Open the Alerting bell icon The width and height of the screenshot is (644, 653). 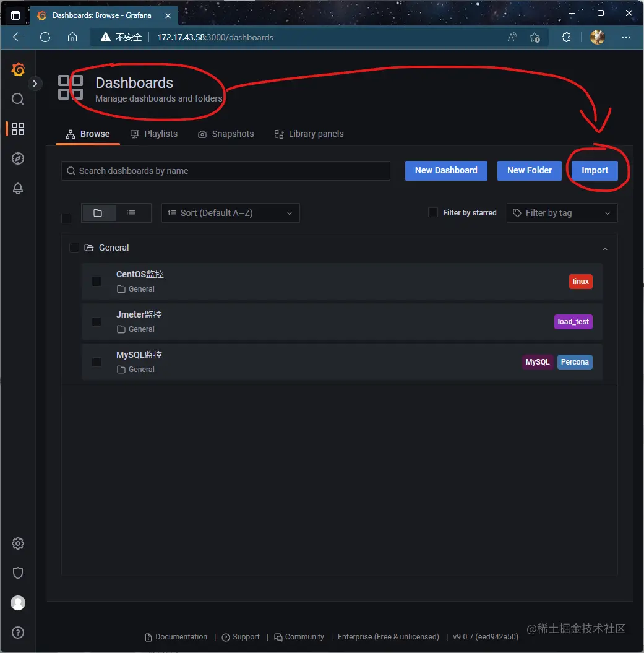click(x=18, y=188)
